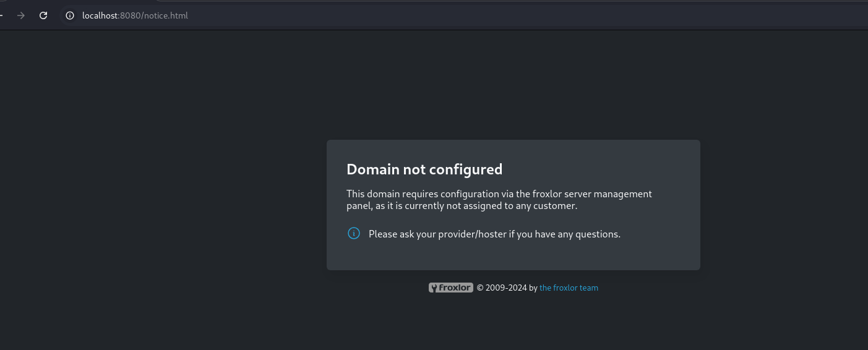Click the "Domain not configured" heading

point(424,169)
